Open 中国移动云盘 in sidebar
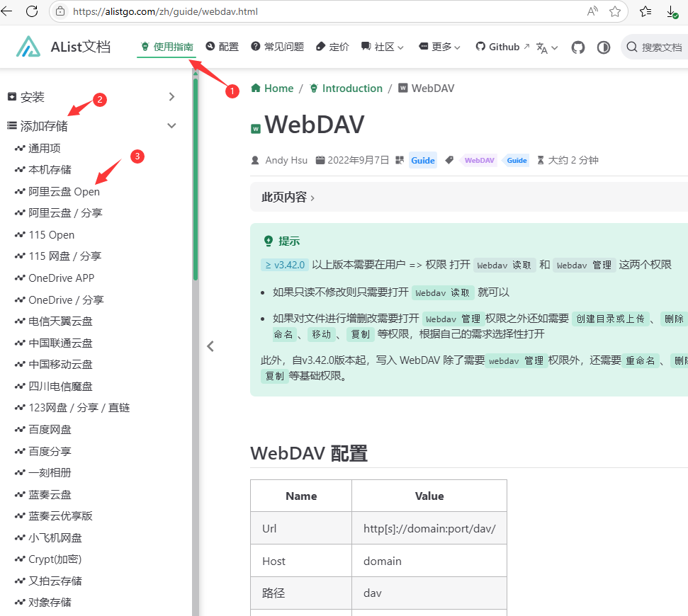Viewport: 688px width, 616px height. [54, 365]
